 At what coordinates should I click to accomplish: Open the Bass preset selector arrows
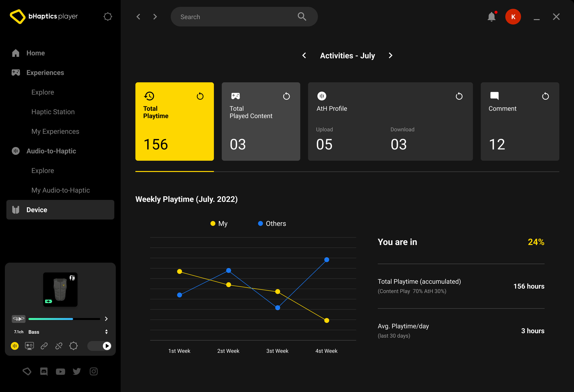(x=106, y=331)
